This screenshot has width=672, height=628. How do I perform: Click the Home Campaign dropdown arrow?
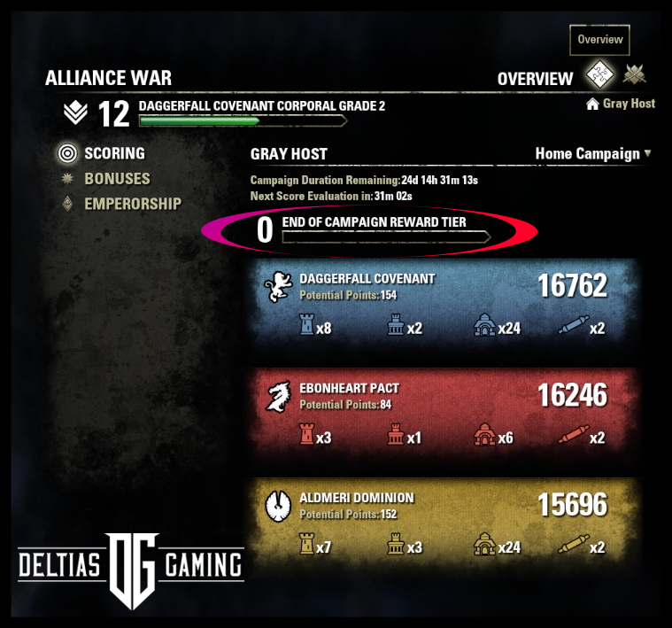point(647,153)
